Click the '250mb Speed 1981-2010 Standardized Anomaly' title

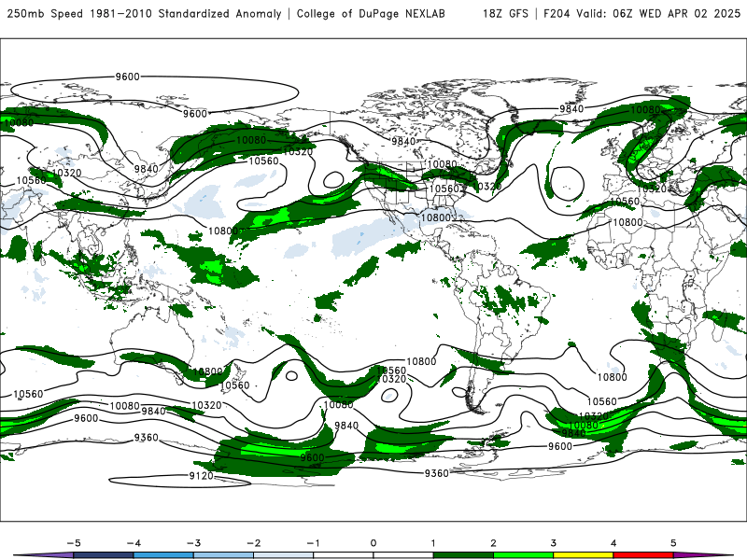[145, 13]
